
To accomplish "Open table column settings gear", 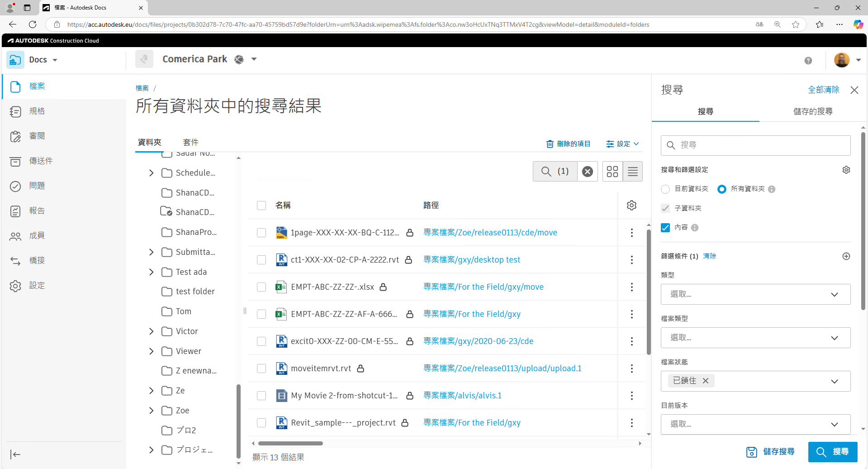I will (632, 205).
